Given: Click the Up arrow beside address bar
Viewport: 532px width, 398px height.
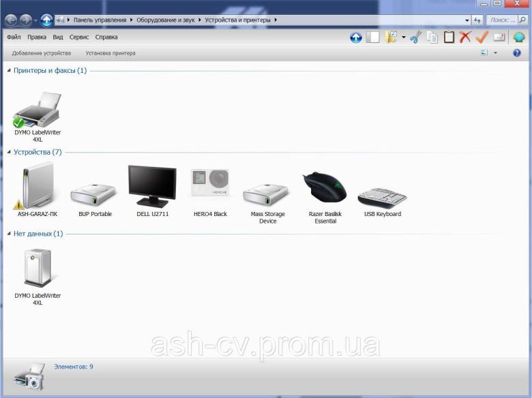Looking at the screenshot, I should click(46, 20).
